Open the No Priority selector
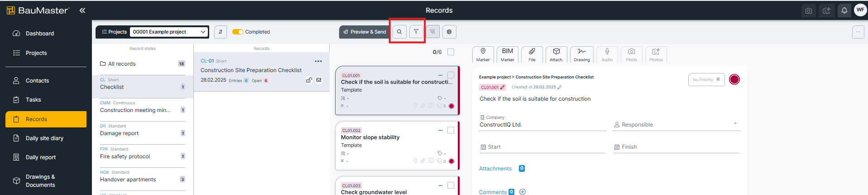Screen dimensions: 868x195 click(706, 80)
